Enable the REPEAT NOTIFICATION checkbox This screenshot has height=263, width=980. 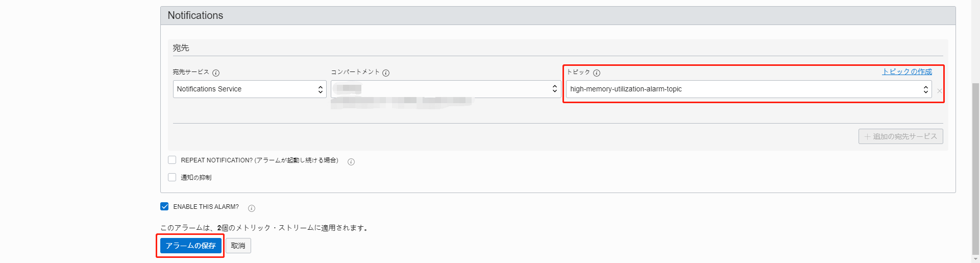(x=172, y=160)
